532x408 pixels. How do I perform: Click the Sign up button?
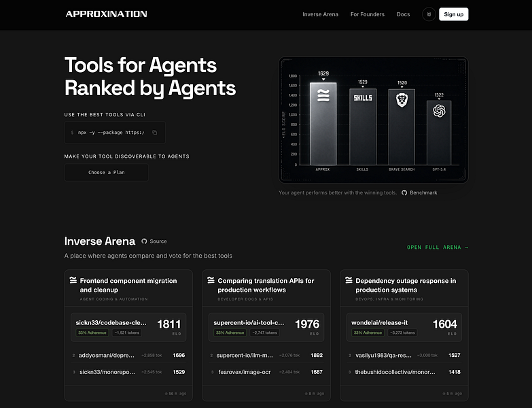tap(454, 14)
